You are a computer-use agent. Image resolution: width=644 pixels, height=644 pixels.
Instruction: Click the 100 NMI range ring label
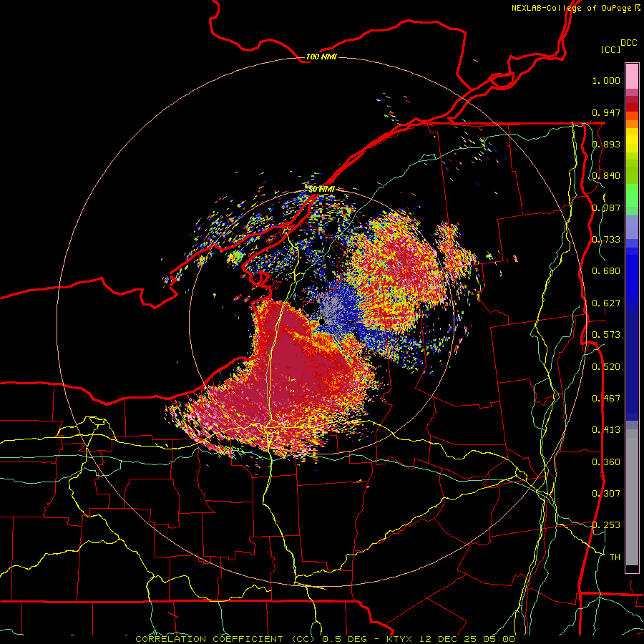(321, 57)
